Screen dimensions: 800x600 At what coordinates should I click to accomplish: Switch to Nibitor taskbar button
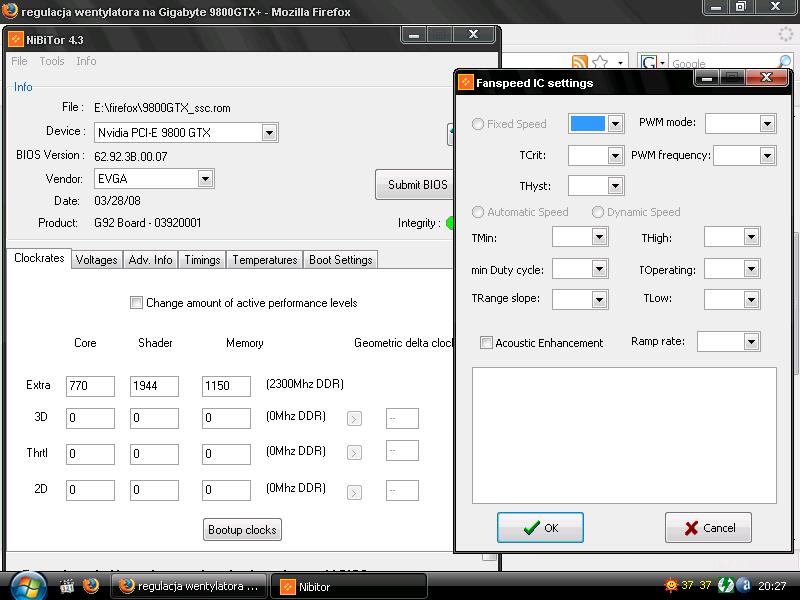click(x=348, y=586)
